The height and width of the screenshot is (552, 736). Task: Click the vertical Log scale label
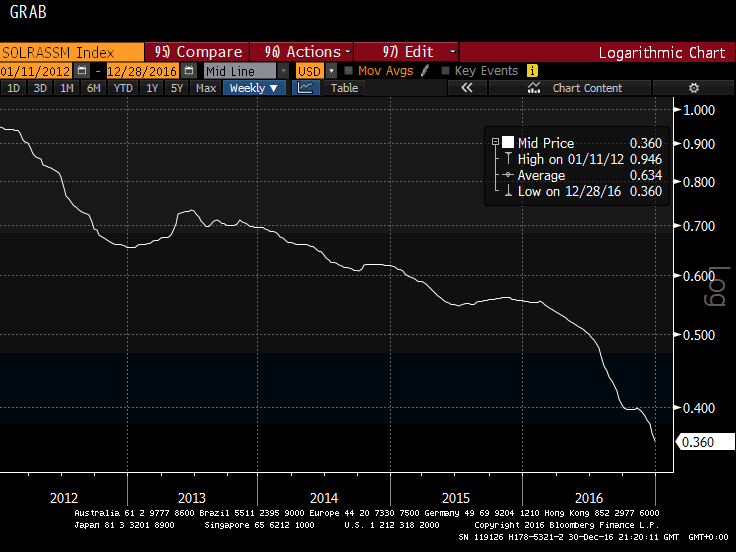click(x=717, y=286)
